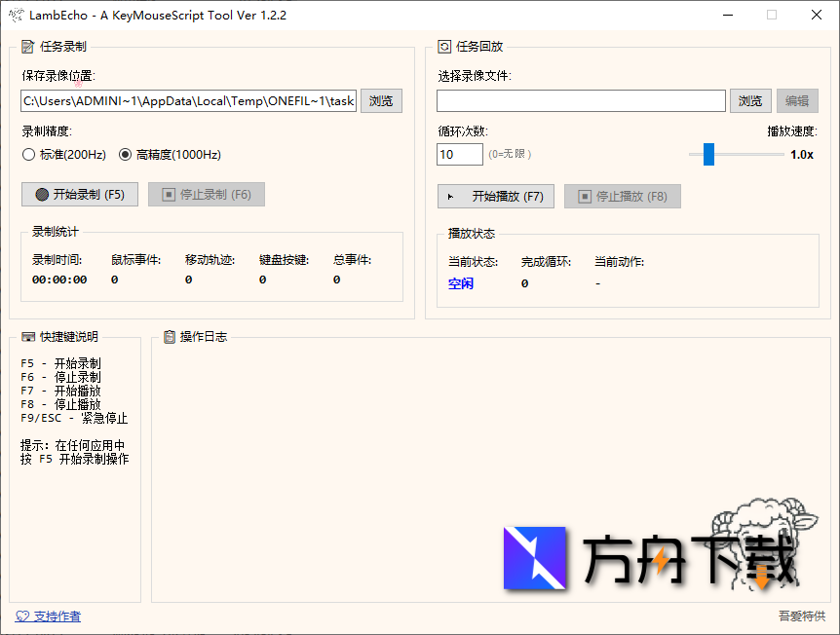Click the clipboard icon beside 任务录制
This screenshot has width=840, height=635.
tap(25, 45)
